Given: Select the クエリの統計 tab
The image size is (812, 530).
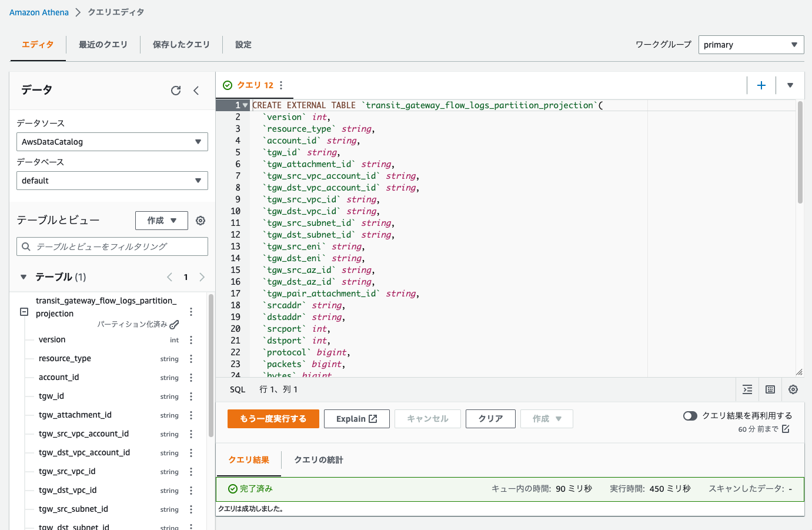Looking at the screenshot, I should tap(319, 460).
